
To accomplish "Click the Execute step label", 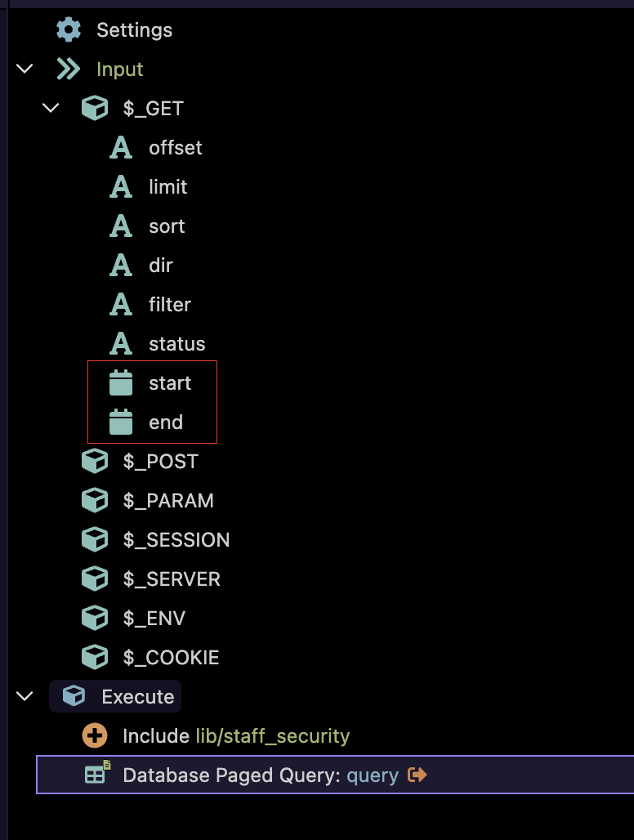I will pyautogui.click(x=137, y=697).
